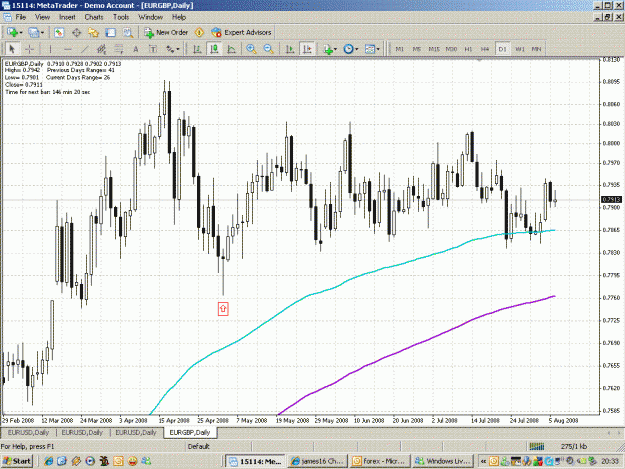Viewport: 625px width, 469px height.
Task: Open the Strategy Tester magnifier icon
Action: [x=128, y=32]
